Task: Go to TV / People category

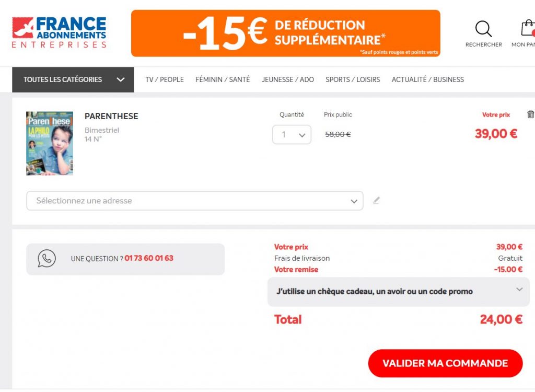Action: pos(165,79)
